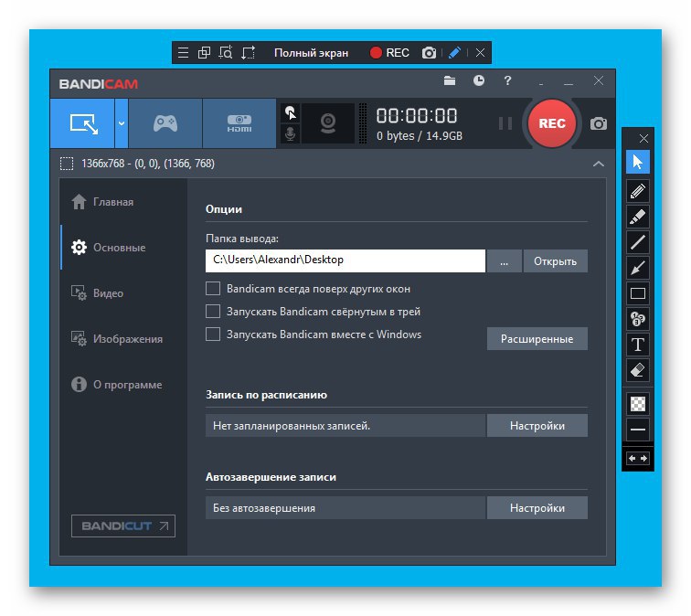Enable Запускать Bandicam свёрнутым в трей checkbox
The height and width of the screenshot is (616, 691).
(x=213, y=311)
